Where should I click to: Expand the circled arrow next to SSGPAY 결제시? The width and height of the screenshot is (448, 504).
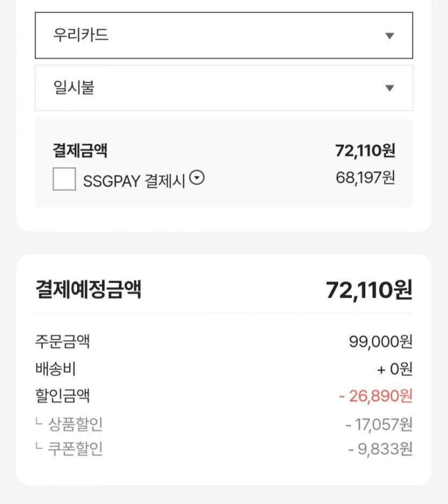click(197, 179)
